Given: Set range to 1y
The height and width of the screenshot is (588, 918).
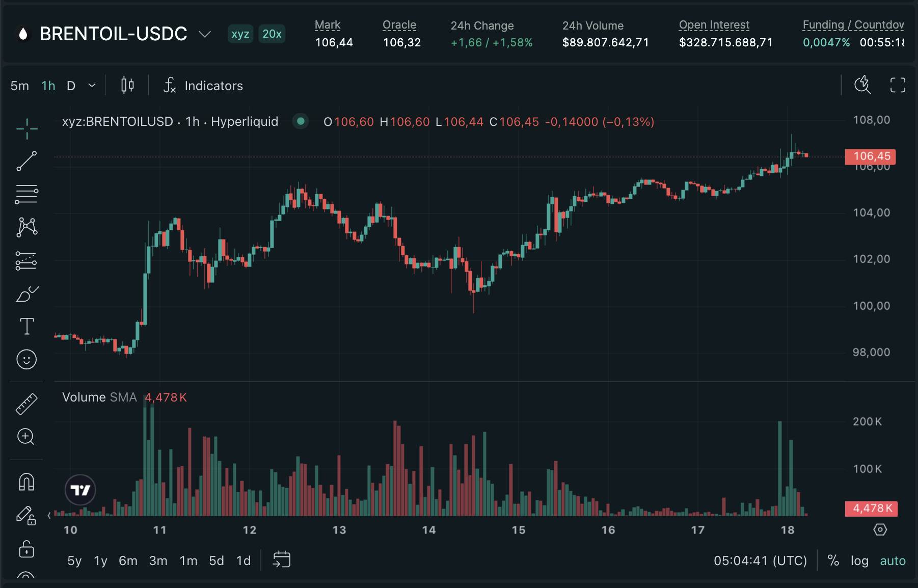Looking at the screenshot, I should pos(100,560).
